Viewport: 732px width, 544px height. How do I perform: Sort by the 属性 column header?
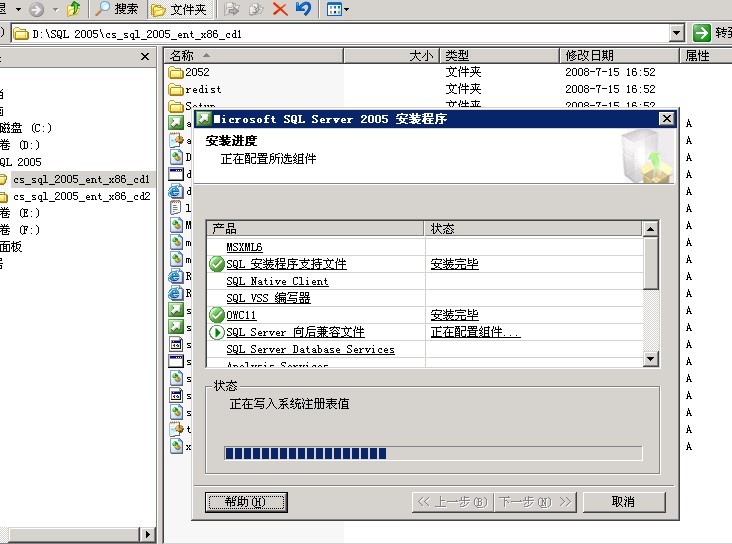pos(705,56)
